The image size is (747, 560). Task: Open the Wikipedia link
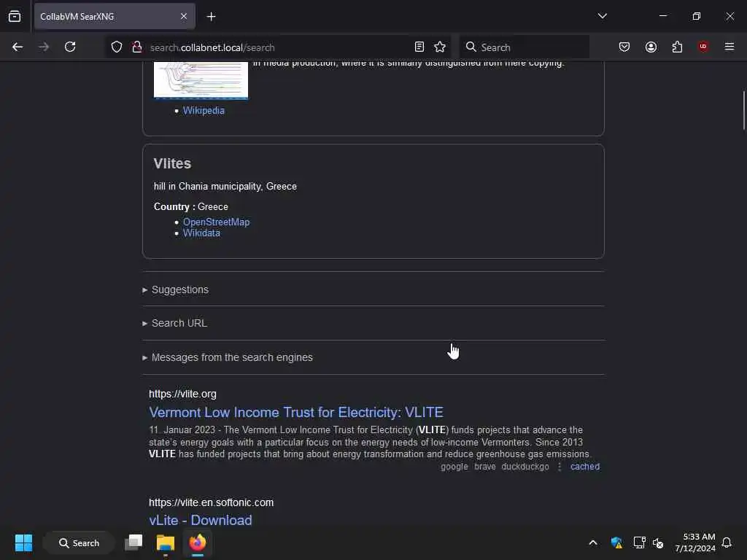click(x=204, y=111)
